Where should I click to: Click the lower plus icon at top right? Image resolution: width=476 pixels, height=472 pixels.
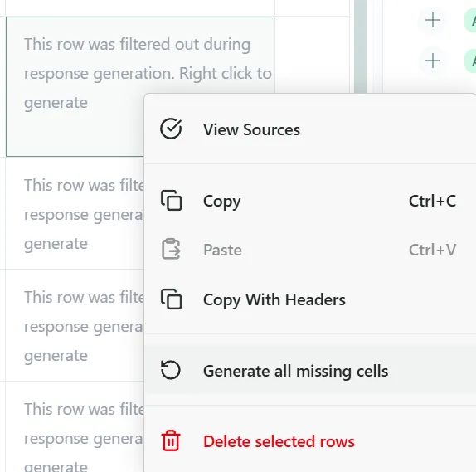[x=433, y=61]
